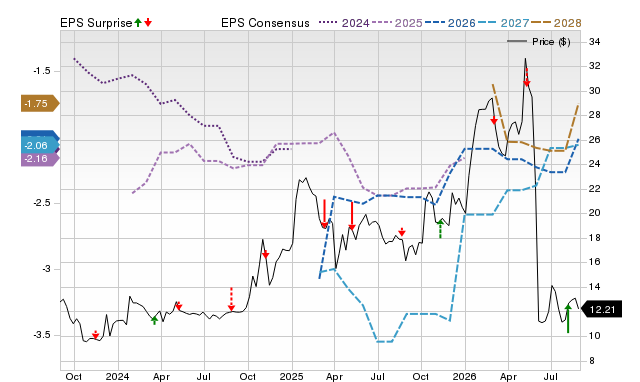The width and height of the screenshot is (640, 382).
Task: Select the dotted red surprise arrow before Oct 2024
Action: [x=231, y=299]
